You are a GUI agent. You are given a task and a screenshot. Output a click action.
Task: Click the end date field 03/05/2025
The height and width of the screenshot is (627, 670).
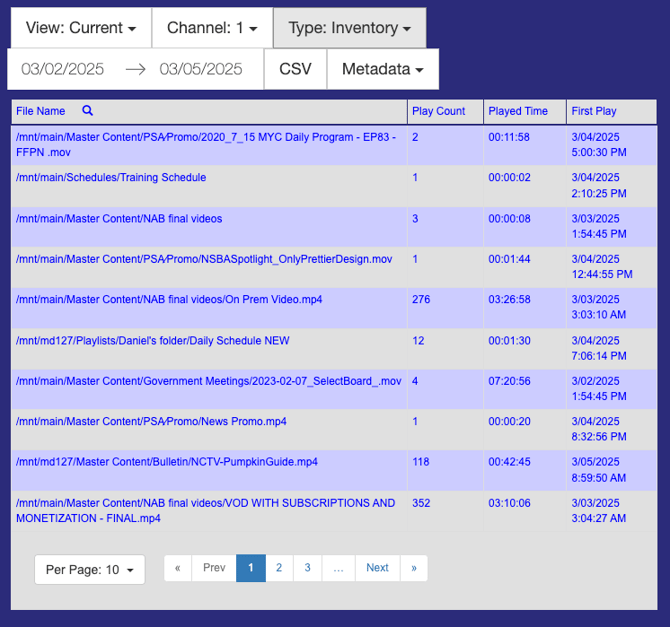201,69
